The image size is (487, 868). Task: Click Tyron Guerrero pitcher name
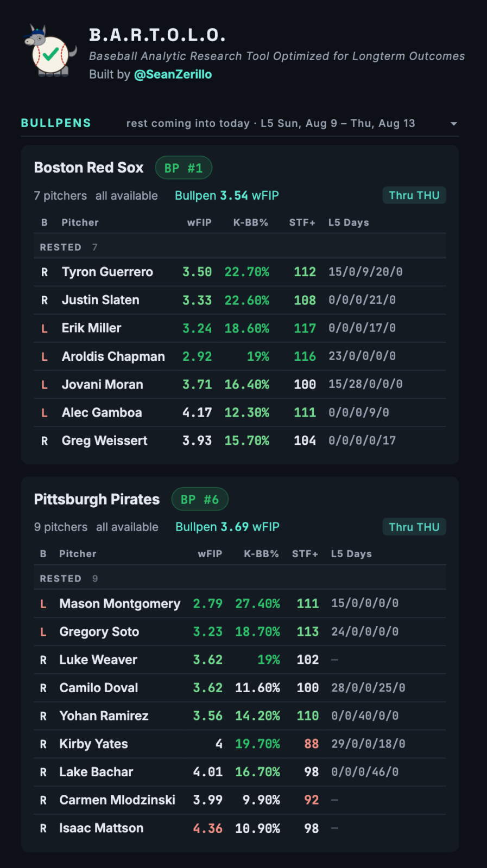point(107,272)
